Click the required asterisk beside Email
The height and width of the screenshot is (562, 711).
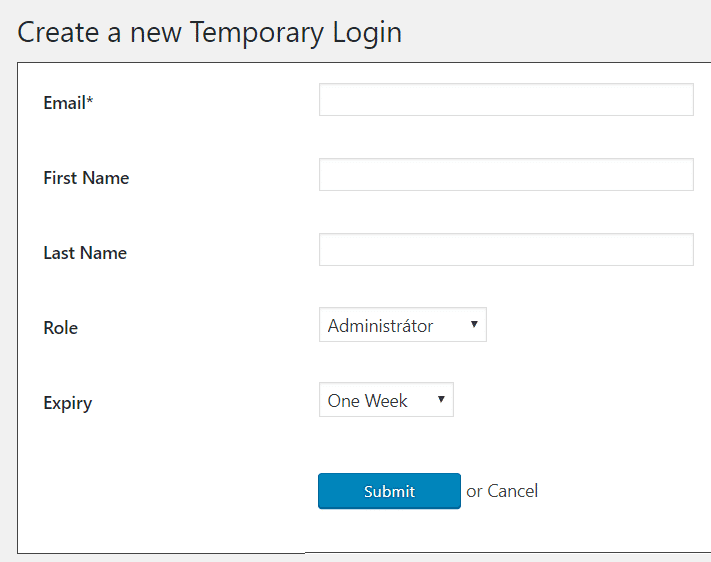pyautogui.click(x=90, y=101)
